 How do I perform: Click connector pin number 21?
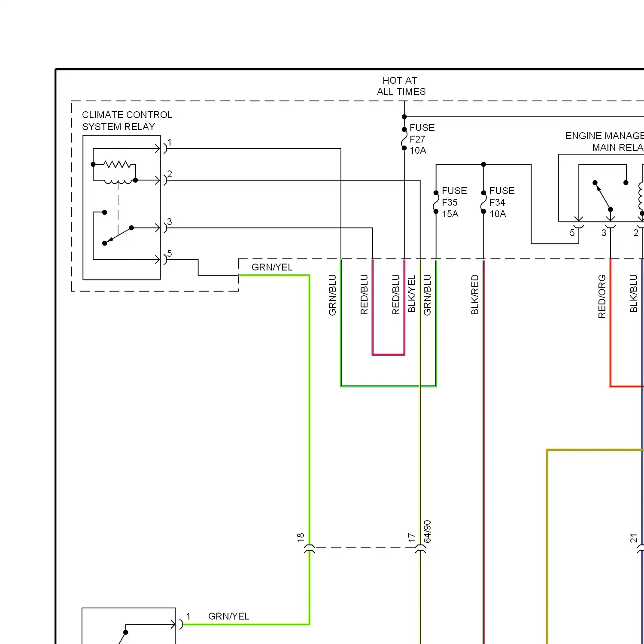tap(634, 538)
